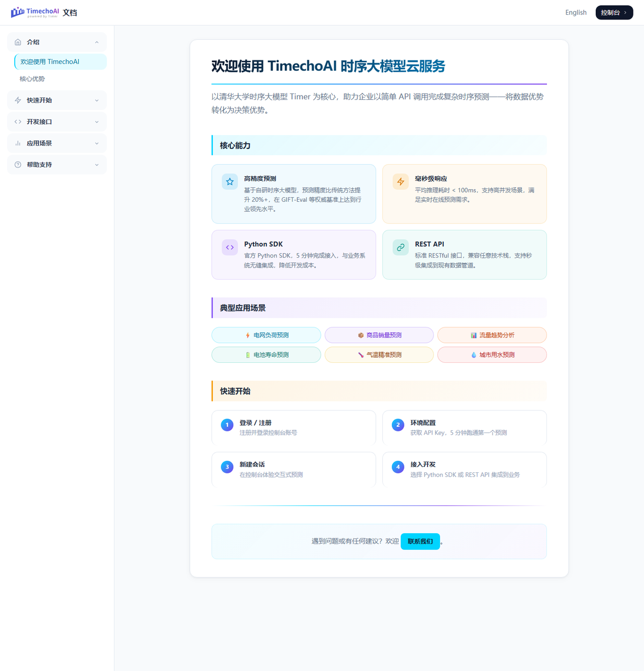Open the 环境配置 quick start card
This screenshot has width=644, height=671.
pyautogui.click(x=465, y=427)
